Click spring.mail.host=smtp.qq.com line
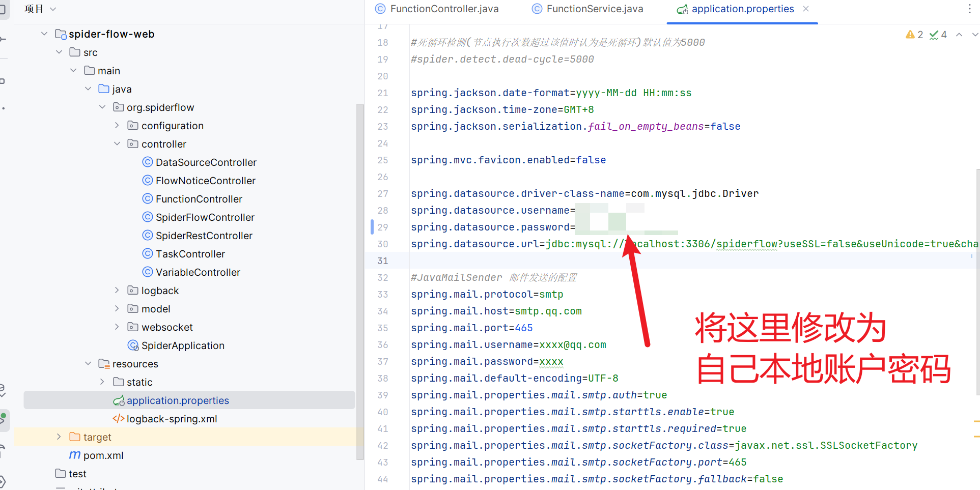Viewport: 980px width, 490px height. [496, 311]
